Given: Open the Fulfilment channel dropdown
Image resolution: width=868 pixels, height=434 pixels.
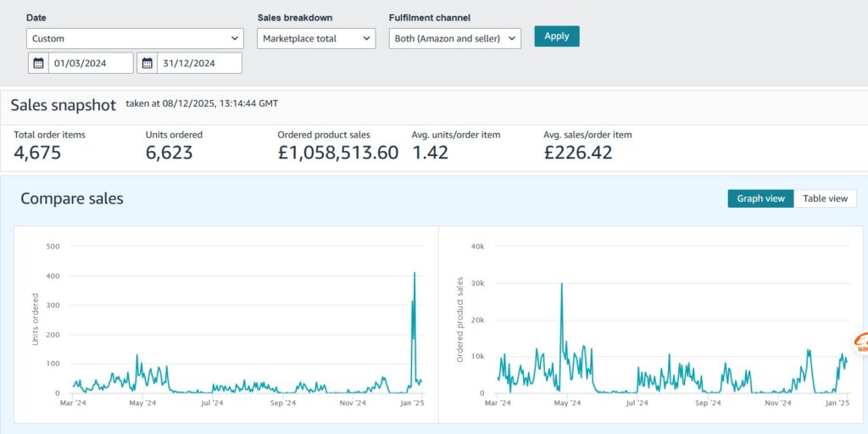Looking at the screenshot, I should click(x=454, y=38).
